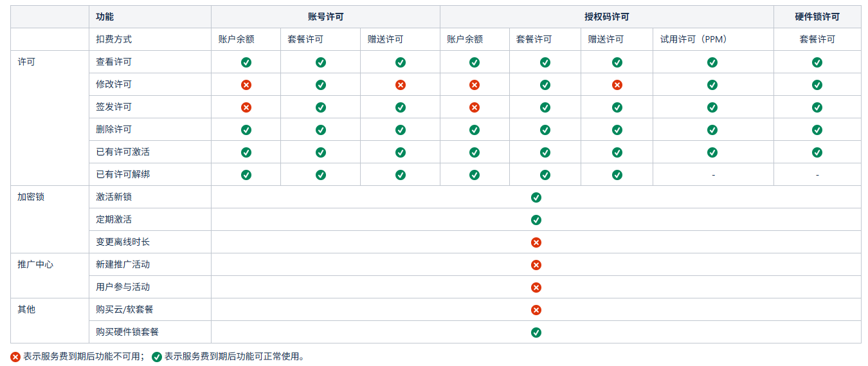Click the 已有许可激活 row label
The image size is (868, 366).
[x=123, y=152]
